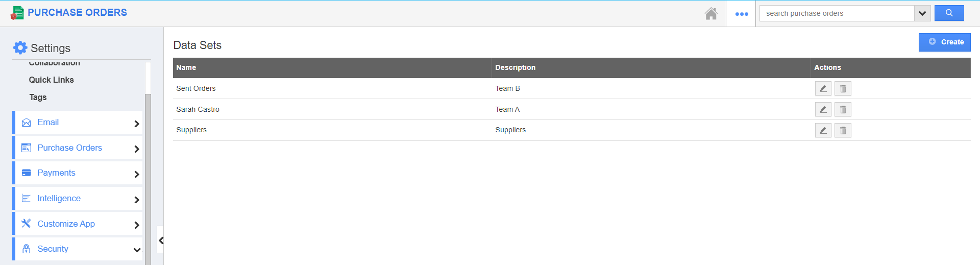
Task: Collapse the left settings sidebar
Action: pyautogui.click(x=161, y=240)
